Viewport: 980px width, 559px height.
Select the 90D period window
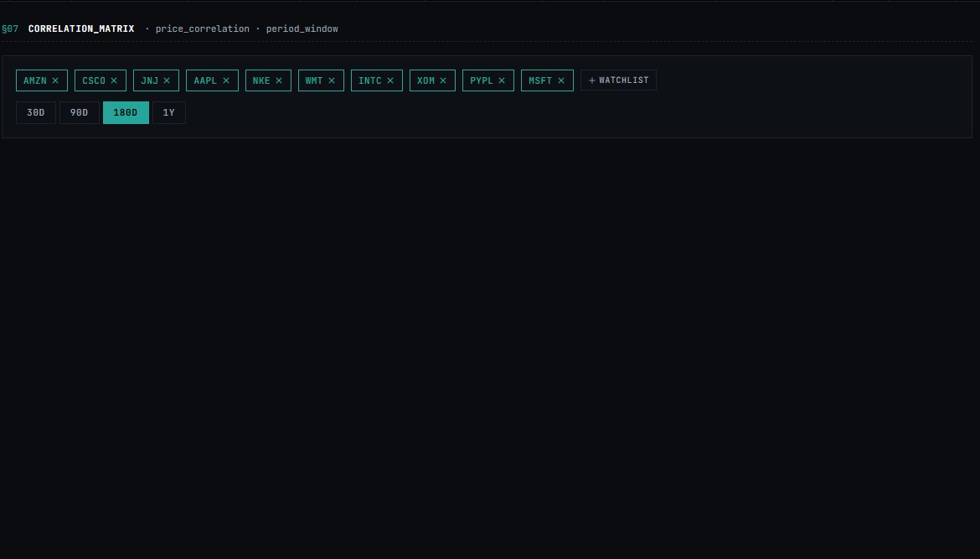tap(80, 112)
